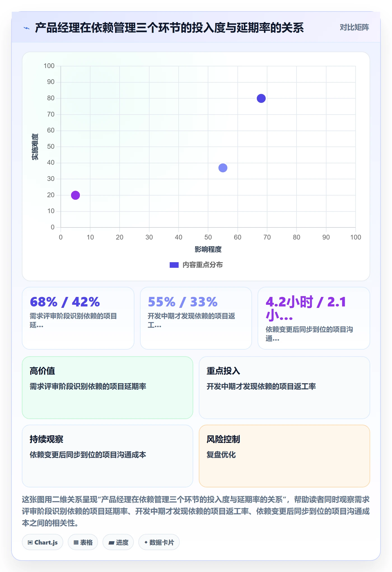The width and height of the screenshot is (392, 572).
Task: Open the 55% / 33% stat card
Action: click(x=196, y=318)
